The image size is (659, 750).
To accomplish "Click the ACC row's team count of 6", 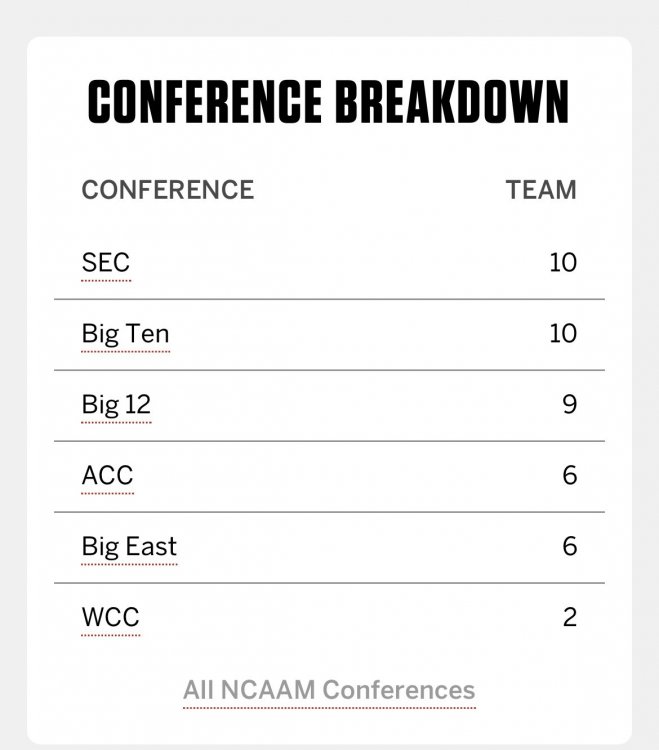I will pyautogui.click(x=569, y=476).
